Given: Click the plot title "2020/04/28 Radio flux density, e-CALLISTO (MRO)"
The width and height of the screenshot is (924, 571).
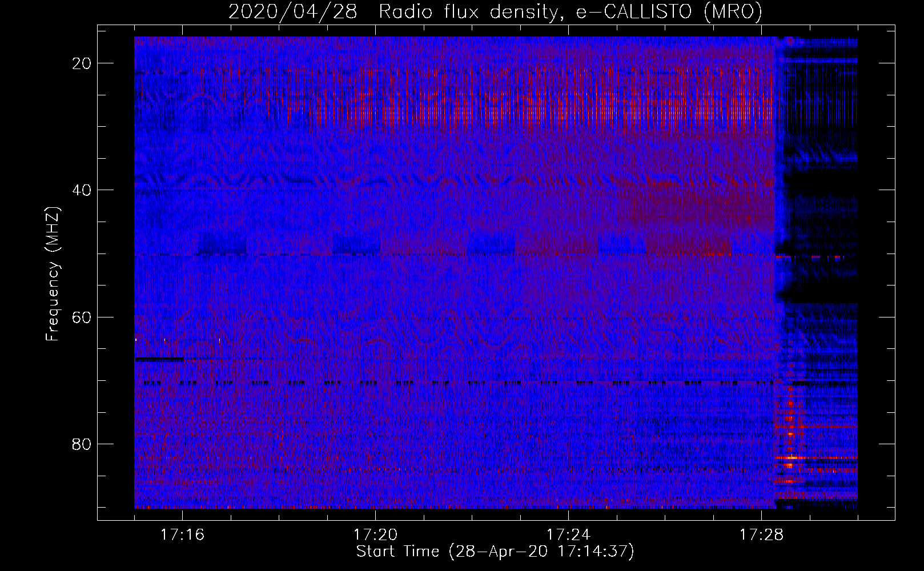Looking at the screenshot, I should point(495,11).
